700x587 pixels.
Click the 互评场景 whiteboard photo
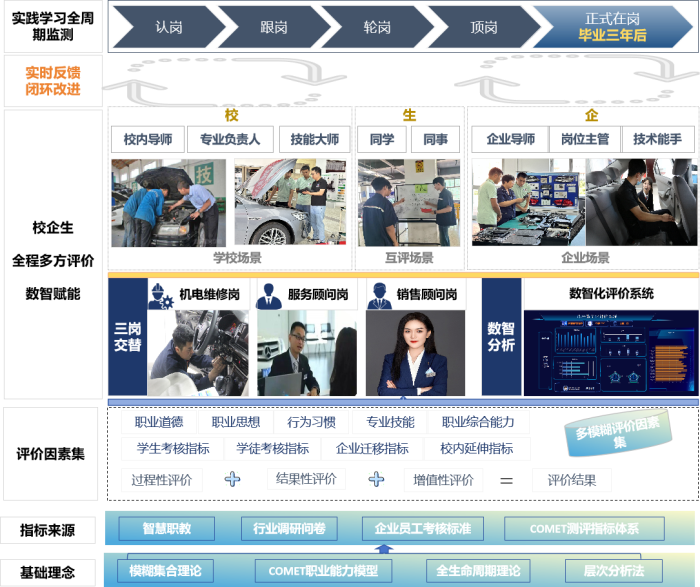click(409, 203)
